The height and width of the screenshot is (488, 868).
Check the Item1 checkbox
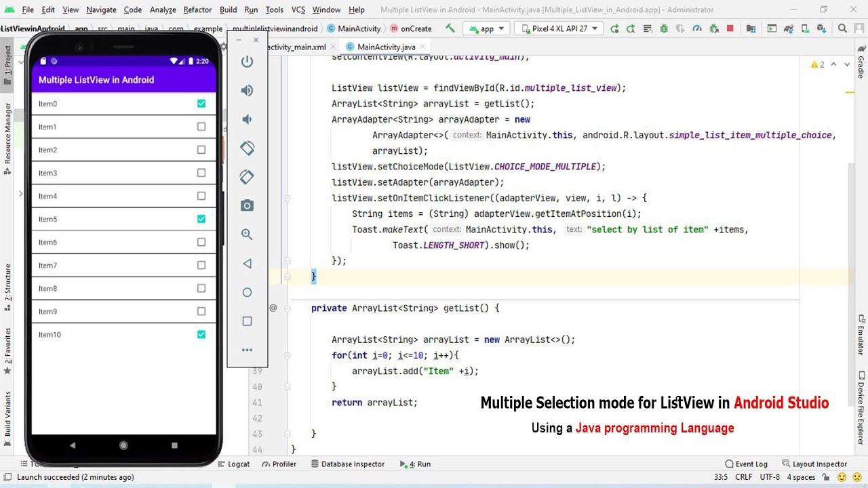click(x=201, y=127)
